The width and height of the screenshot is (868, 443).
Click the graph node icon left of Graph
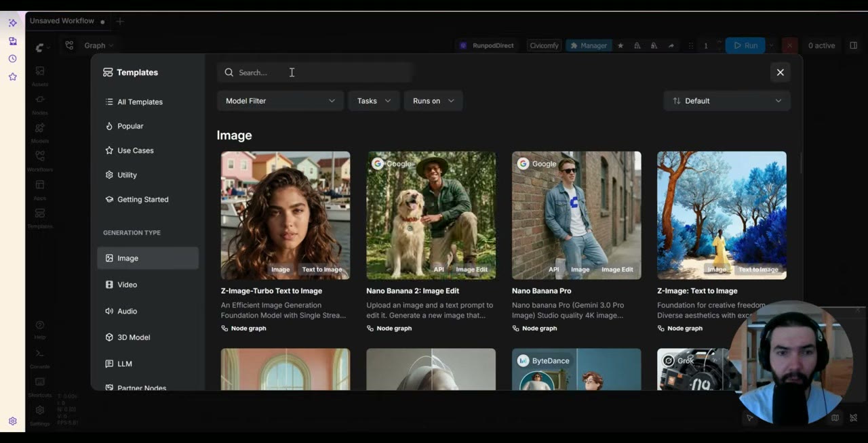[x=69, y=45]
